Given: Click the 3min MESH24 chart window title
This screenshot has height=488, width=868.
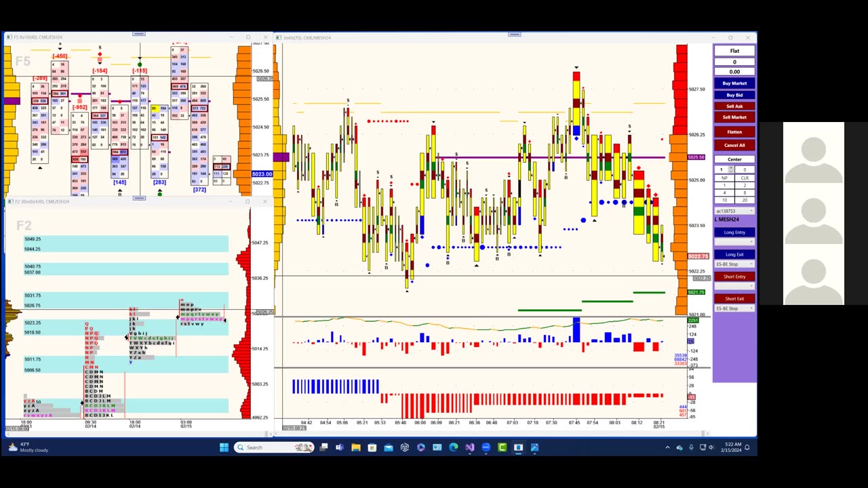Looking at the screenshot, I should pyautogui.click(x=309, y=38).
